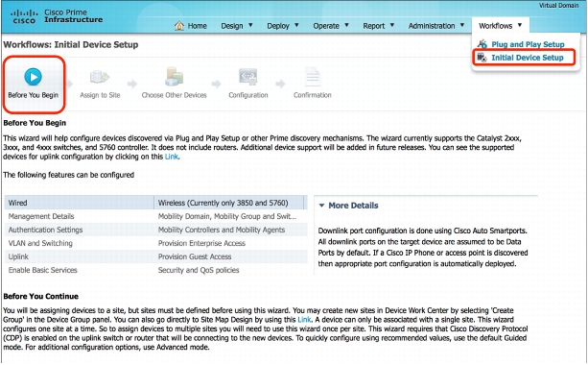Image resolution: width=588 pixels, height=365 pixels.
Task: Open the Confirmation step document icon
Action: (x=313, y=77)
